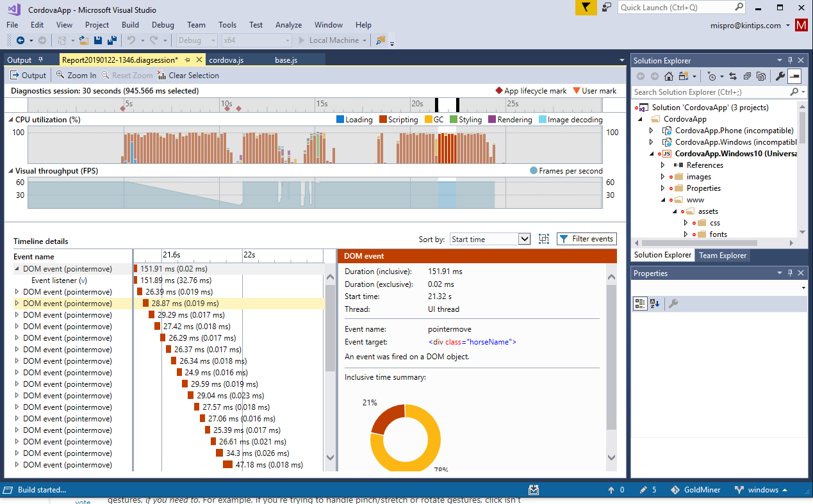Toggle Alphabetical sort in Properties panel

point(655,304)
